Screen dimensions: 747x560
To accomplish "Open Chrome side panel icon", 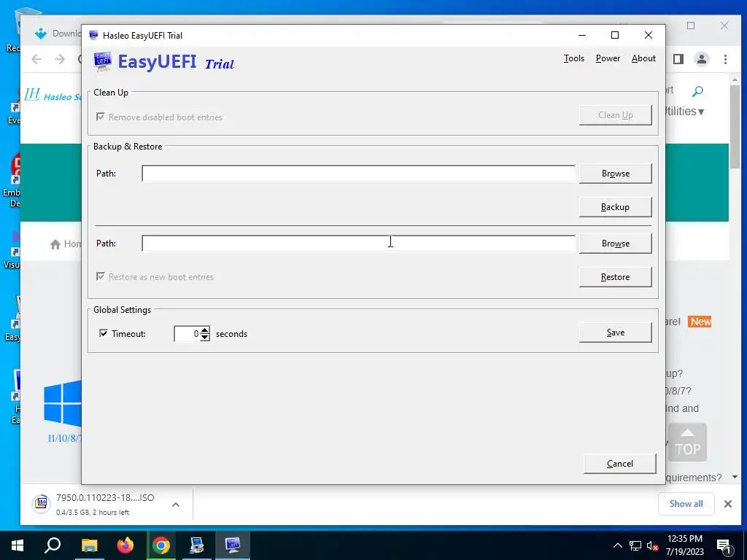I will [x=678, y=59].
